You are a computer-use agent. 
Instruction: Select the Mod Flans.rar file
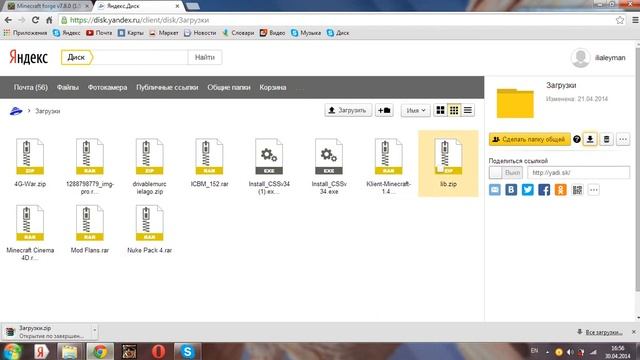click(x=89, y=229)
